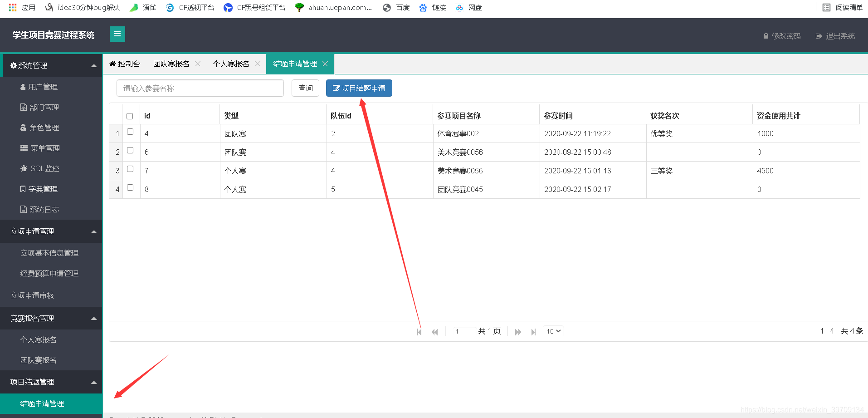Open the rows-per-page dropdown showing 10
The image size is (868, 418).
(553, 331)
